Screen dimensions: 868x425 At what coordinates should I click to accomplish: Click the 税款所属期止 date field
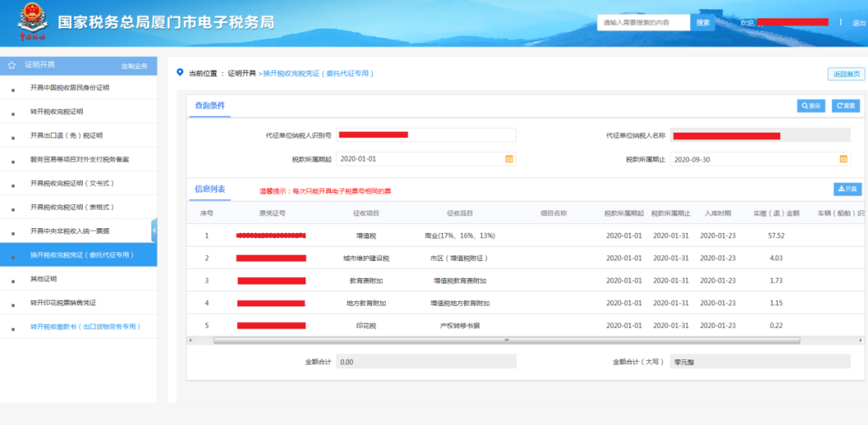760,159
